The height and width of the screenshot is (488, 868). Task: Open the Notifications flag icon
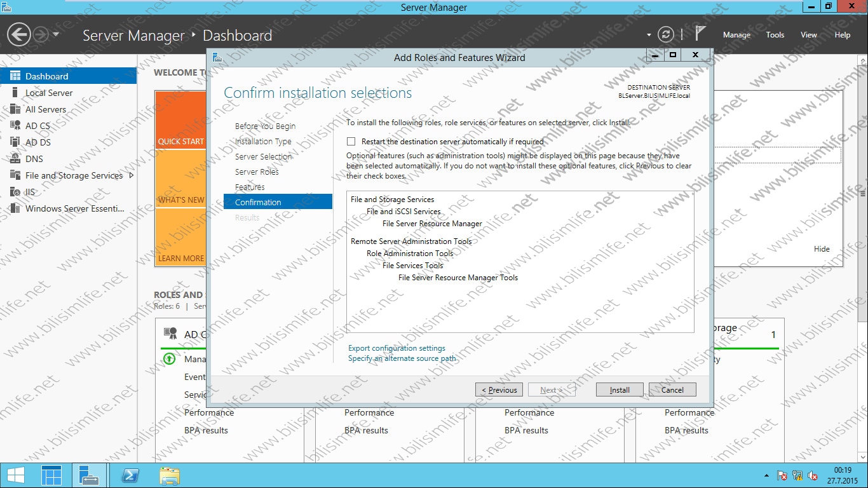point(700,34)
